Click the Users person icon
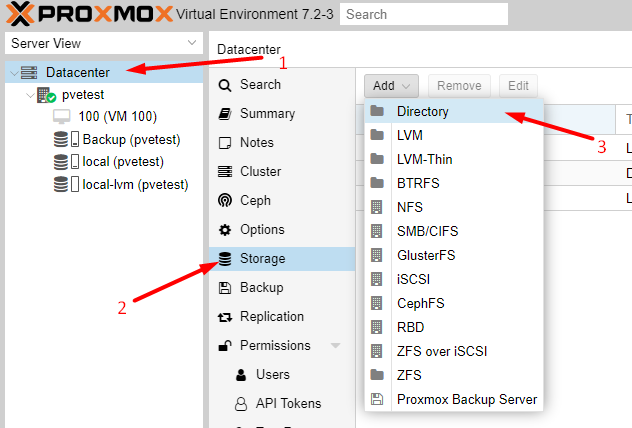The width and height of the screenshot is (632, 428). coord(241,375)
